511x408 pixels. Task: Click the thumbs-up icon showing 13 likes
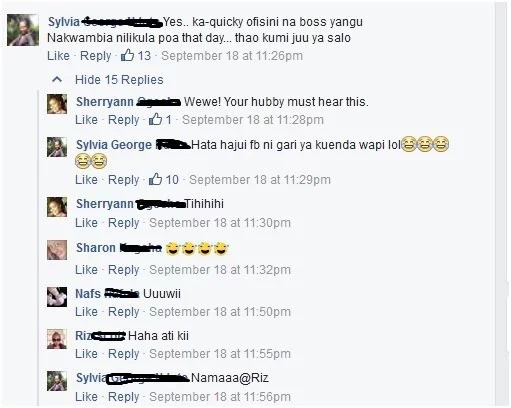click(x=127, y=55)
